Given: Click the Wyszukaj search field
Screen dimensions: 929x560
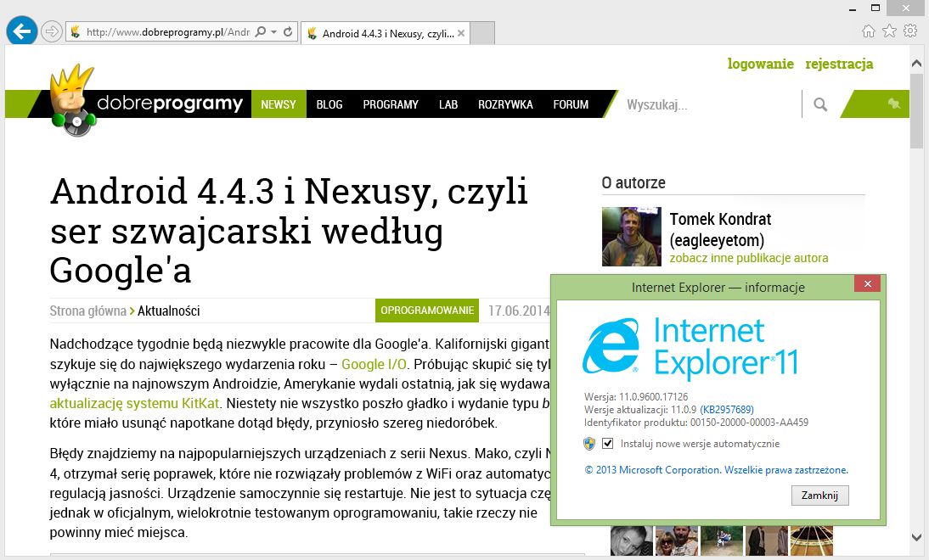Looking at the screenshot, I should [x=711, y=104].
